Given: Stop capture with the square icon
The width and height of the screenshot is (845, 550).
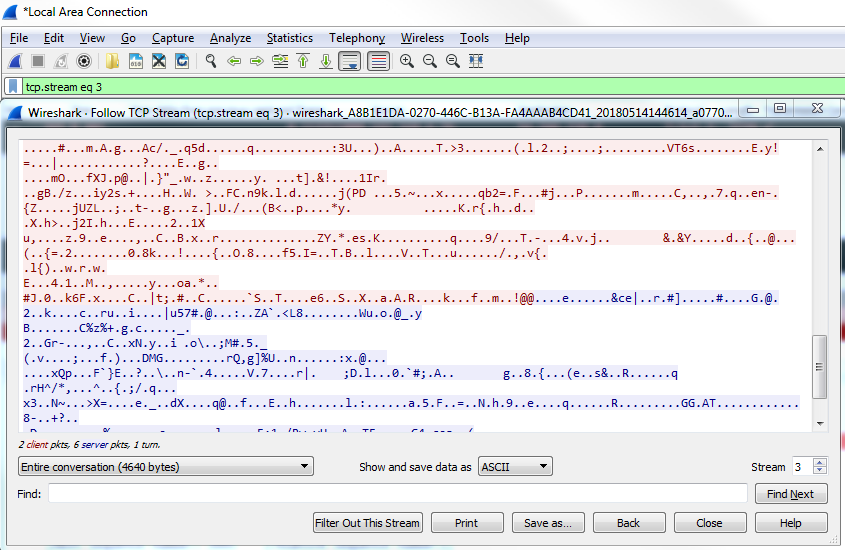Looking at the screenshot, I should tap(38, 61).
